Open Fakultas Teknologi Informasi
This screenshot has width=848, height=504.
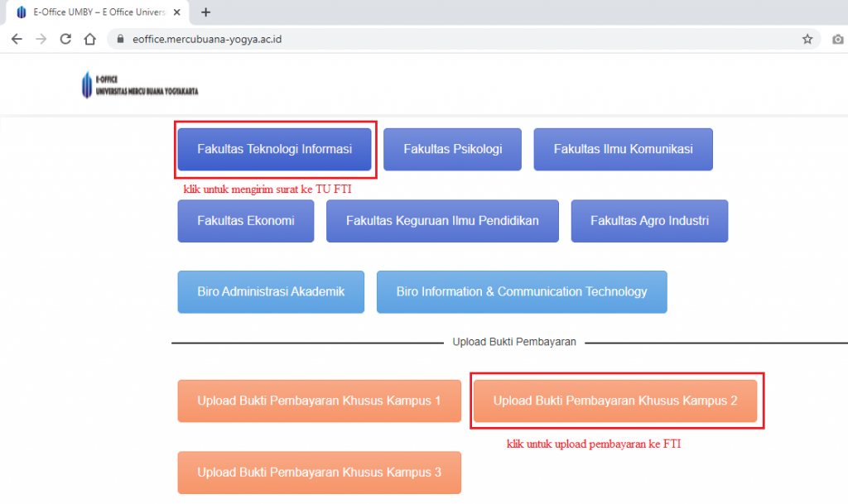coord(274,150)
